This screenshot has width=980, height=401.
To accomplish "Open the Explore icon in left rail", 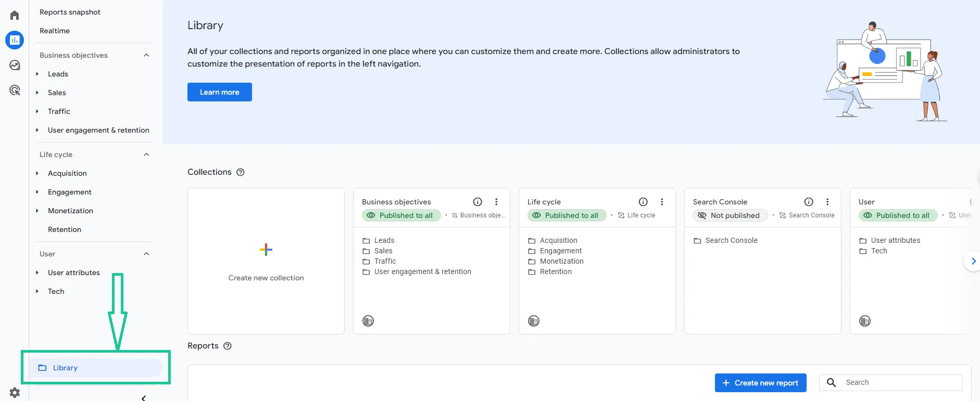I will 15,65.
